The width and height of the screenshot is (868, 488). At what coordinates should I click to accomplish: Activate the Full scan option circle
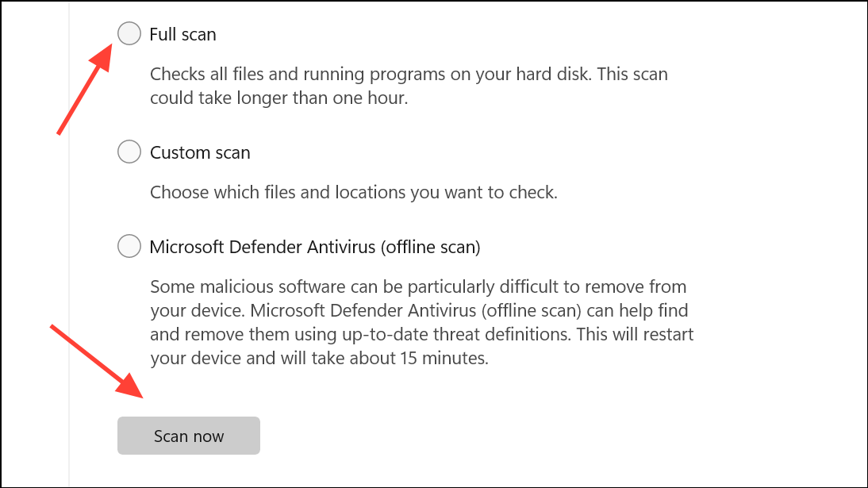pos(129,33)
